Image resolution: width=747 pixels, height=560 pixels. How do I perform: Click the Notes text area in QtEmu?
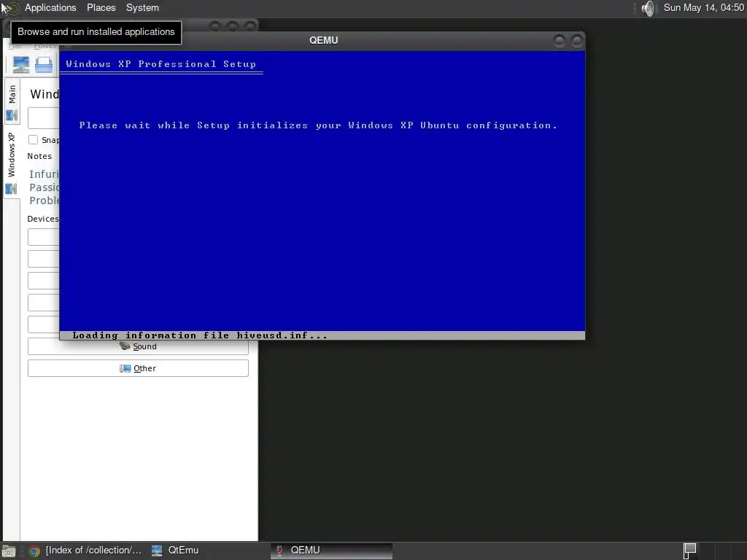(x=44, y=187)
